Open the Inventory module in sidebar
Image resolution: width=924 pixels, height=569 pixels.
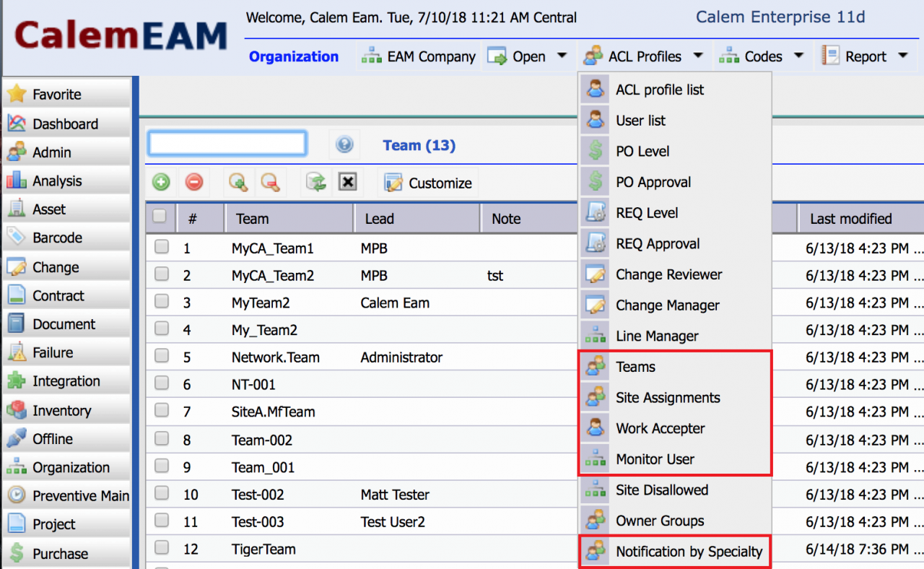pos(61,410)
